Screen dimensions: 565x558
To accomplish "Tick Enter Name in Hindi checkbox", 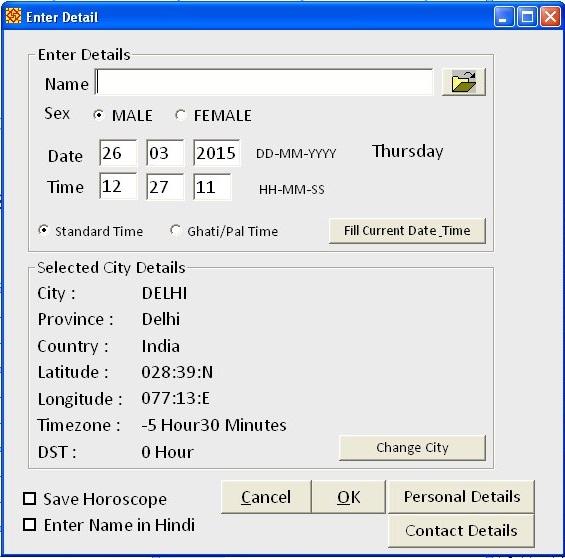I will pyautogui.click(x=30, y=524).
